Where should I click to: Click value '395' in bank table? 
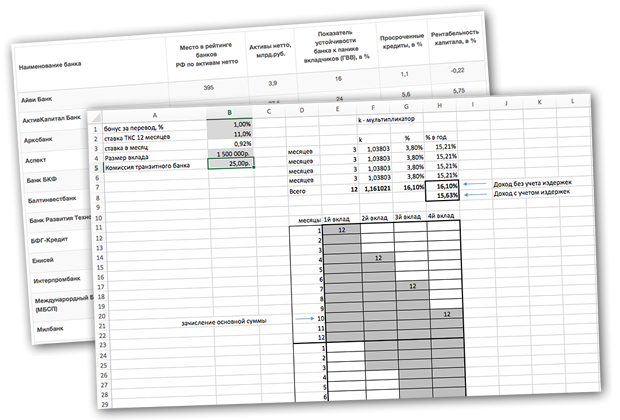point(208,87)
